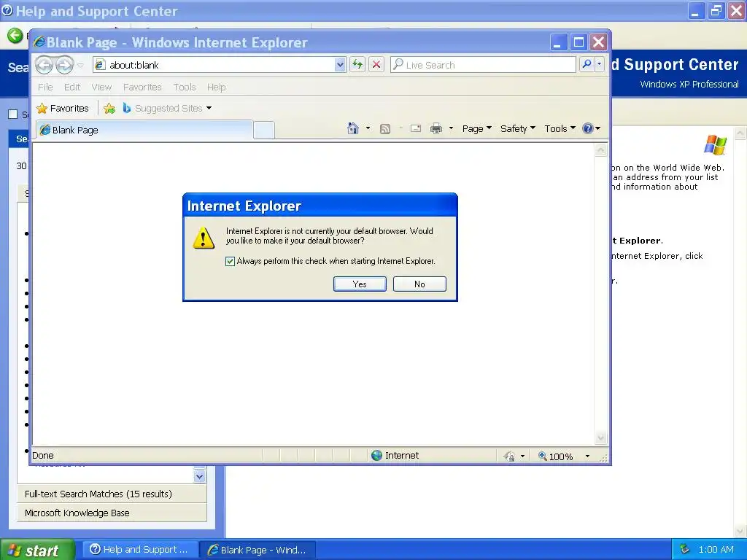The image size is (747, 560).
Task: Click IE icon in Blank Page title bar
Action: (39, 42)
